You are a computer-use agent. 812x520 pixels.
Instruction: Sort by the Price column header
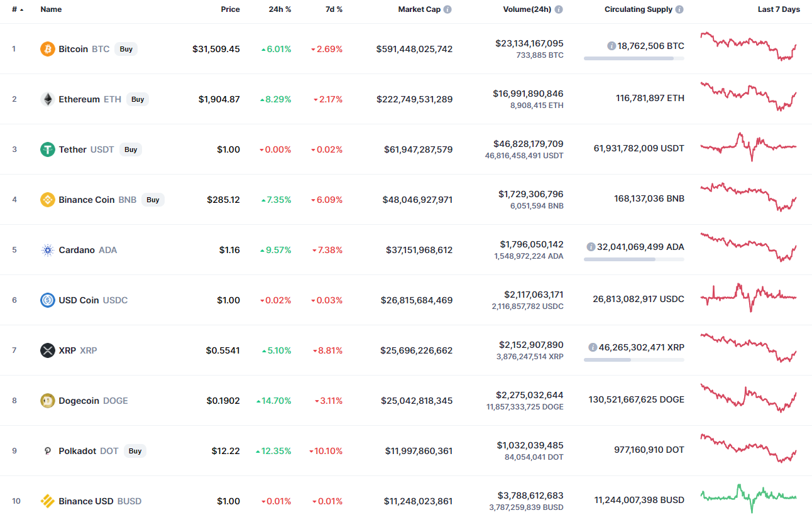(230, 9)
